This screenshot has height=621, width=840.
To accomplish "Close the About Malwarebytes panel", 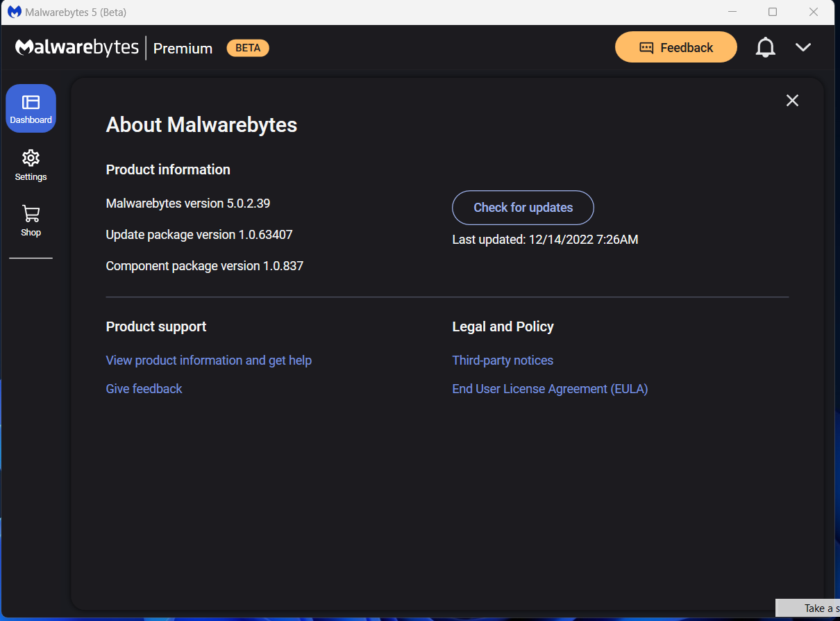I will pyautogui.click(x=792, y=101).
